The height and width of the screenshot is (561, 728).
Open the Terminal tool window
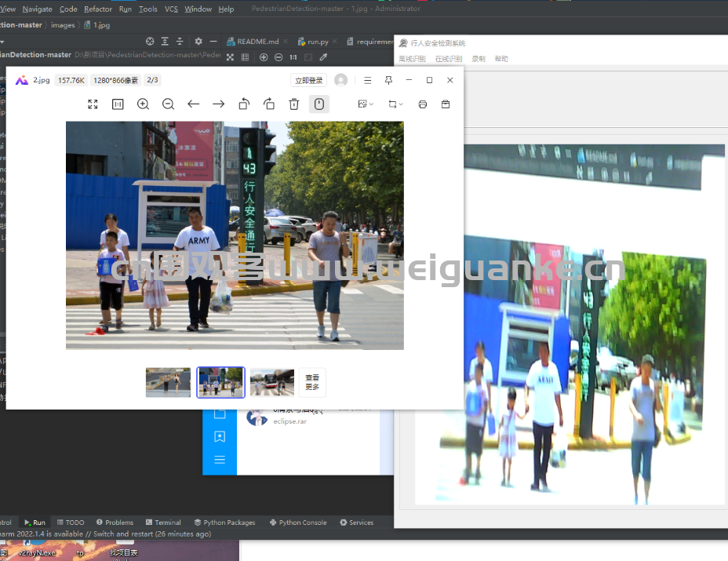pyautogui.click(x=163, y=523)
